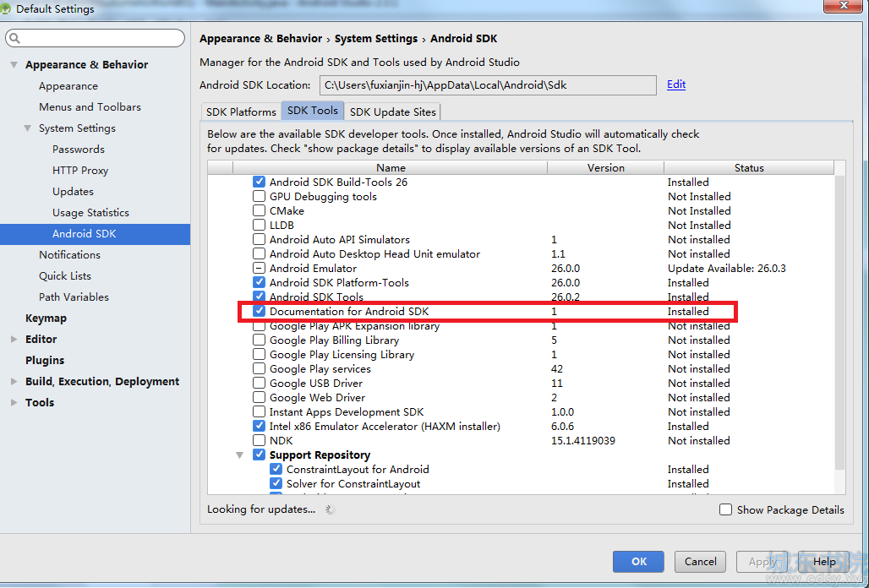This screenshot has height=588, width=869.
Task: Enable Google Play Billing Library checkbox
Action: pyautogui.click(x=259, y=340)
